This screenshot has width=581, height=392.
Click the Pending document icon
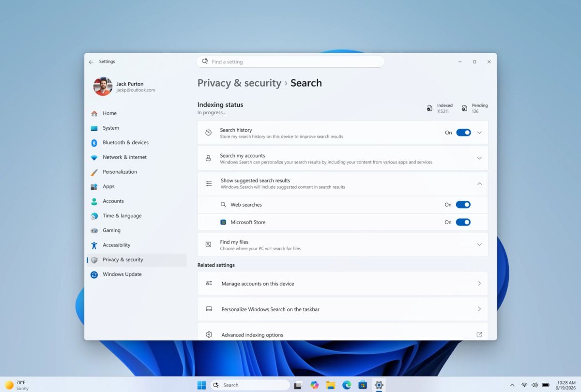(x=464, y=108)
